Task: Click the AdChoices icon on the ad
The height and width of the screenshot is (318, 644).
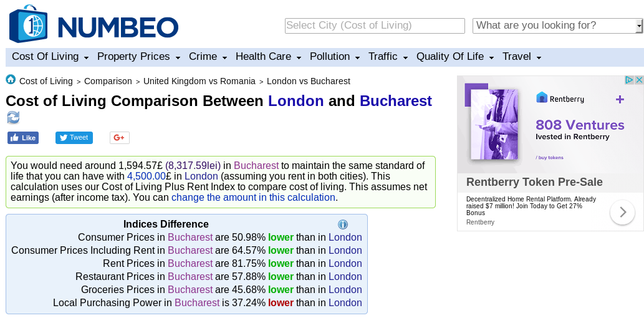Action: point(629,80)
